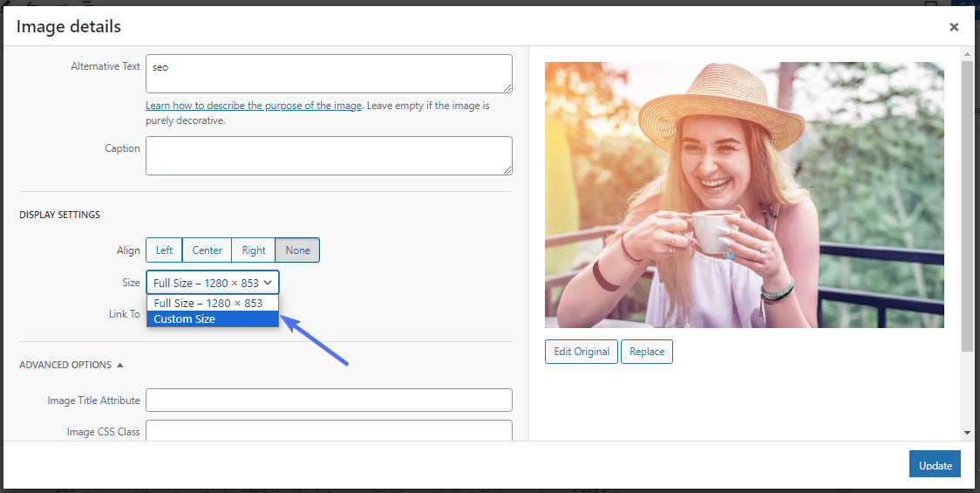
Task: Click the Link To label
Action: click(125, 314)
